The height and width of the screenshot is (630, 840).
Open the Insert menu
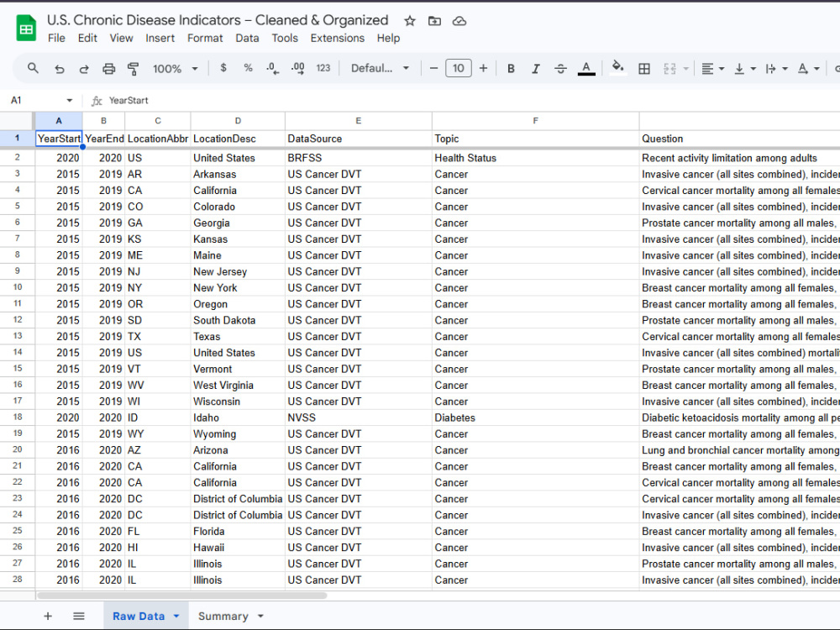pyautogui.click(x=160, y=38)
